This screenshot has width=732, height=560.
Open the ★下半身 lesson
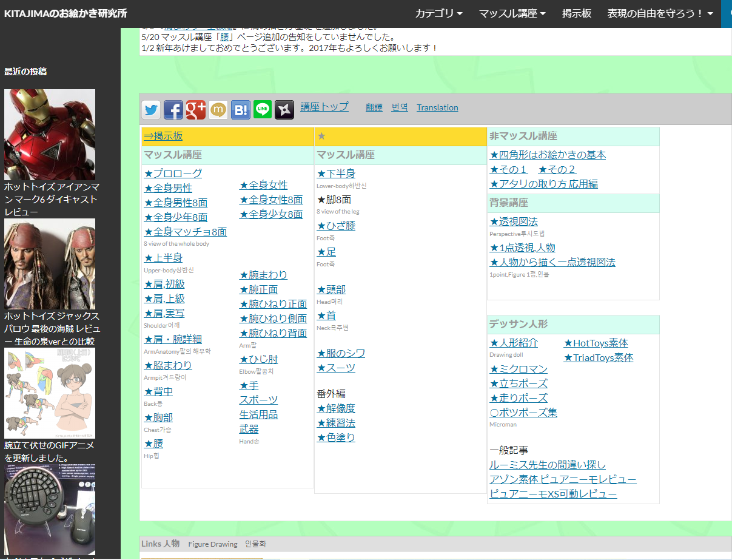point(336,174)
